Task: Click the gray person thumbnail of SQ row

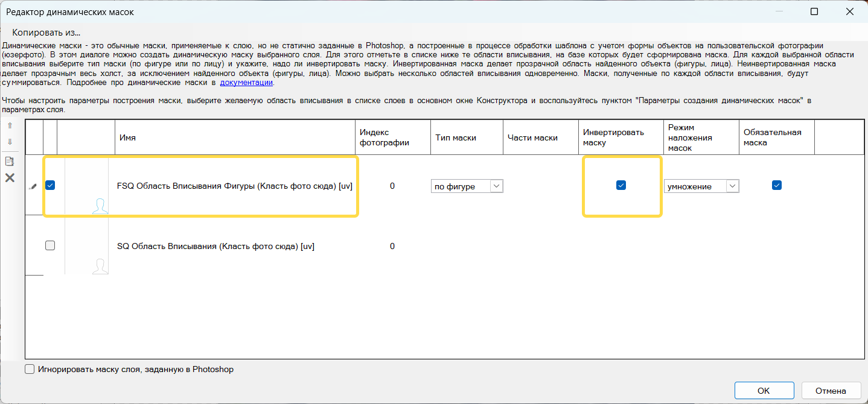Action: pos(100,266)
